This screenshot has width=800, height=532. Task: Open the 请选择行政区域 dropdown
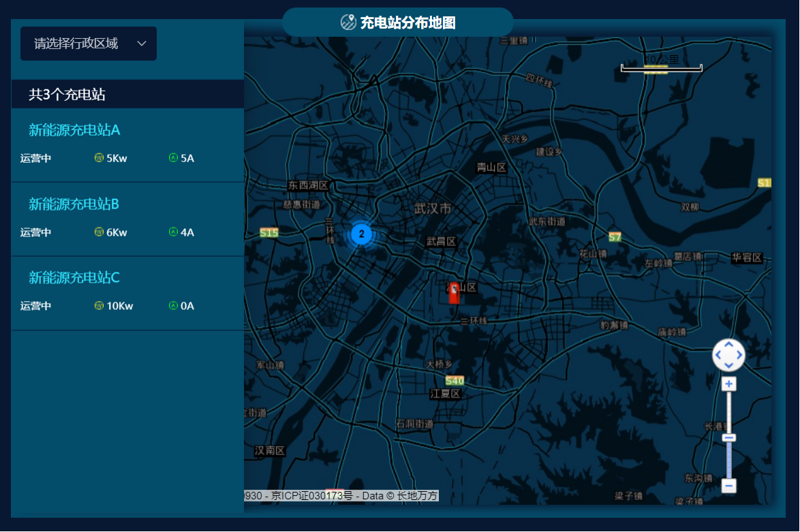[88, 43]
